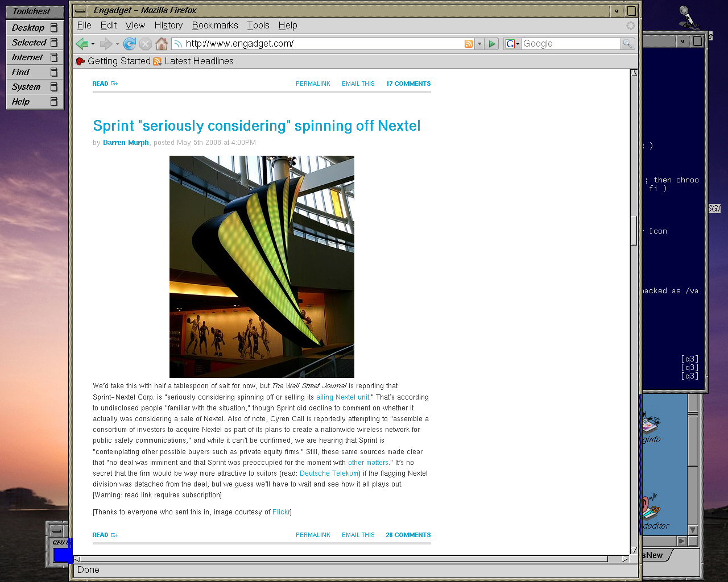Open the Firefox Help menu
The image size is (728, 582).
[x=288, y=26]
